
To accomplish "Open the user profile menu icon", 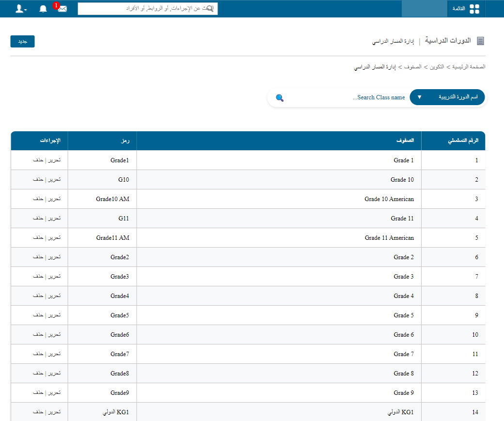I will [x=21, y=9].
